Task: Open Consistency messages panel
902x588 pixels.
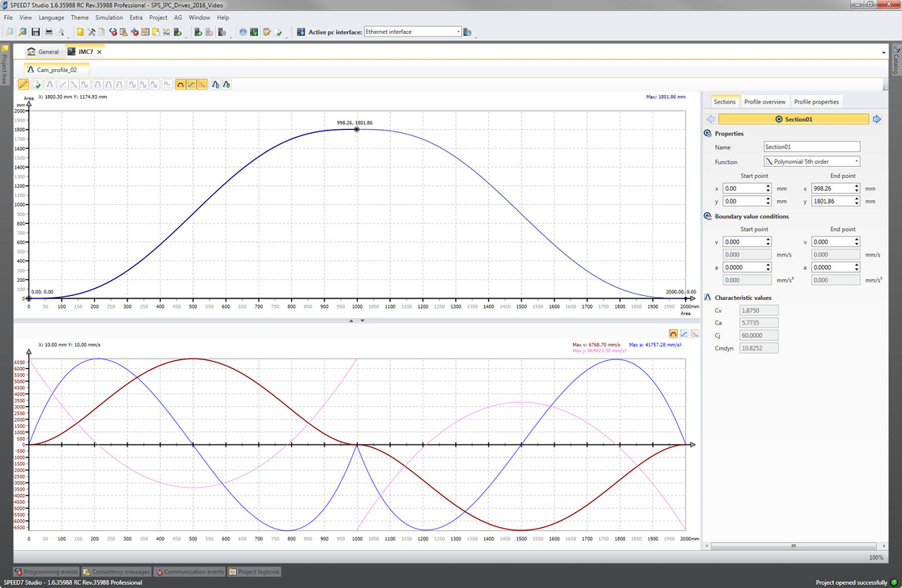Action: coord(116,571)
